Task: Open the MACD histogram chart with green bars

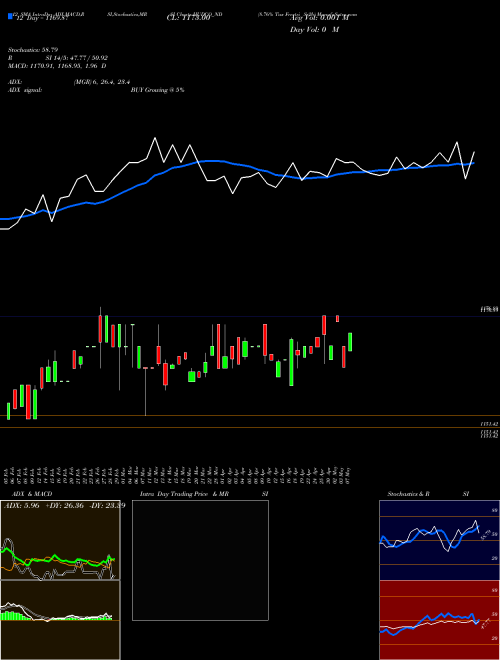Action: pos(60,620)
